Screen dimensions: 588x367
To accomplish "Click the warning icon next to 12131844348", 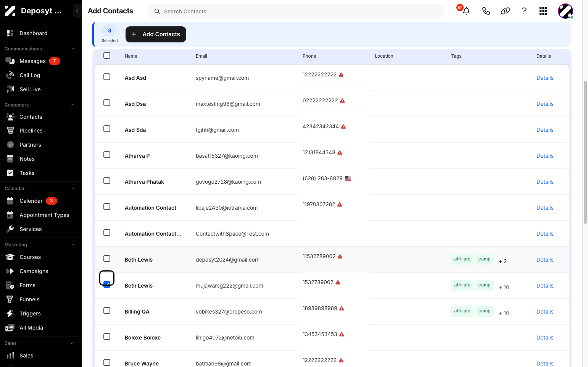I will coord(340,152).
